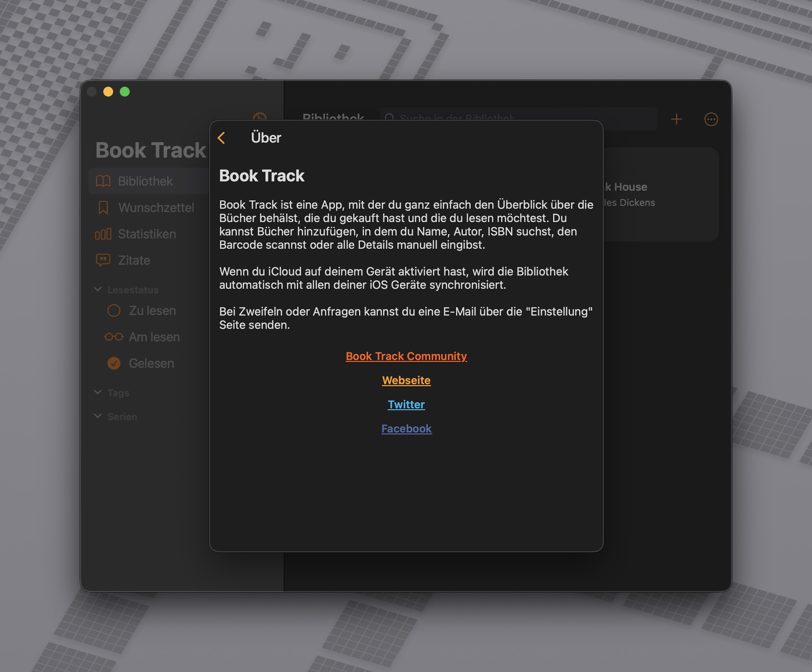Screen dimensions: 812x672
Task: Click the green fullscreen window button
Action: [125, 92]
